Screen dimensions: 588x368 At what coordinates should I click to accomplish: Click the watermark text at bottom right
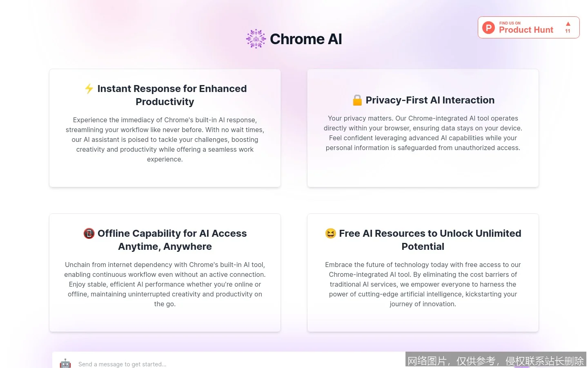click(x=495, y=361)
